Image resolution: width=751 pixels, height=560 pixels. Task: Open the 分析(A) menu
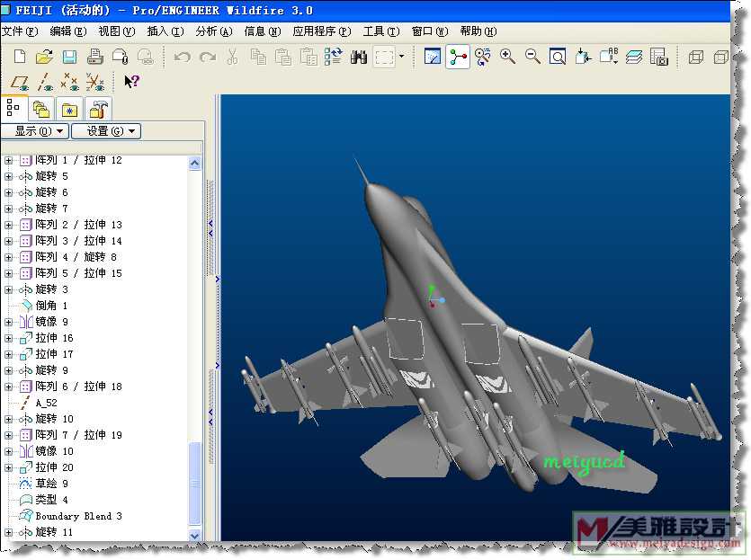[x=214, y=31]
